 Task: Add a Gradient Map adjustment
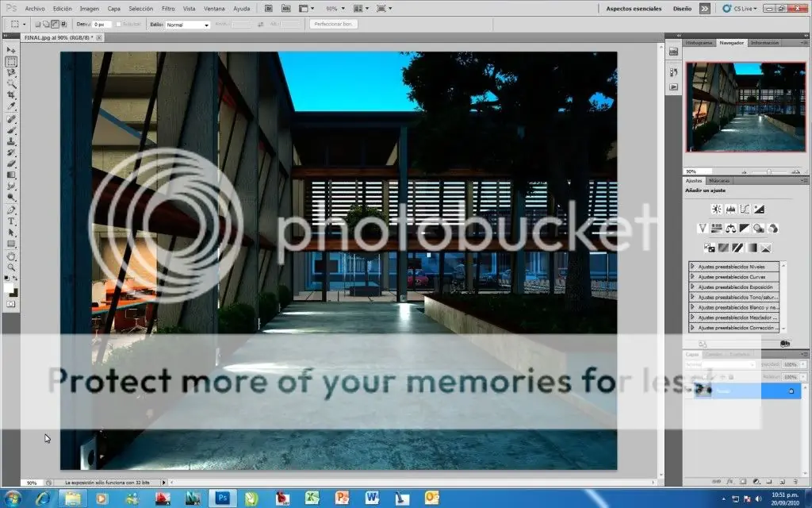[752, 248]
